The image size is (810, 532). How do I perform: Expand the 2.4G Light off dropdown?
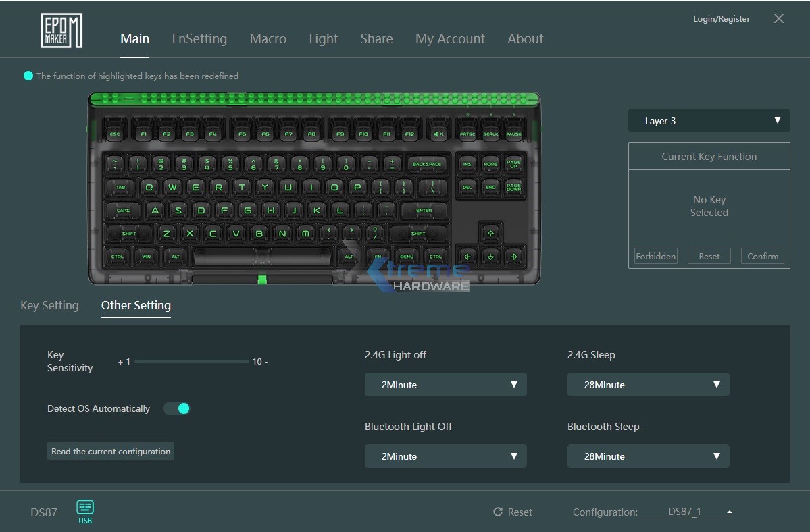445,385
